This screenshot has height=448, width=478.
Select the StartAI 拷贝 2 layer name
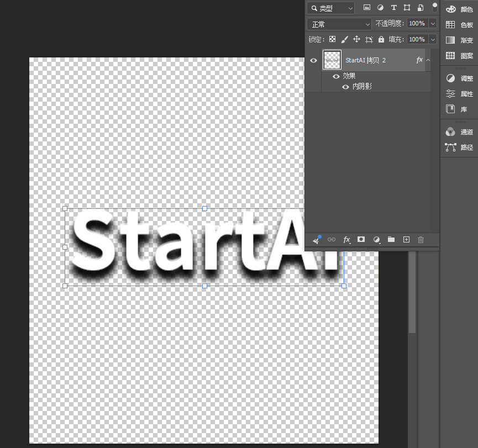[x=365, y=60]
